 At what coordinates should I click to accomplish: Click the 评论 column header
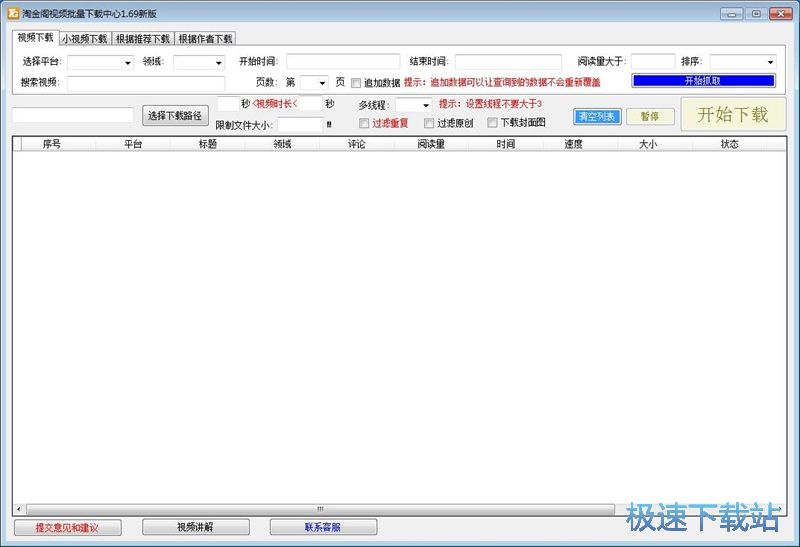click(x=357, y=144)
